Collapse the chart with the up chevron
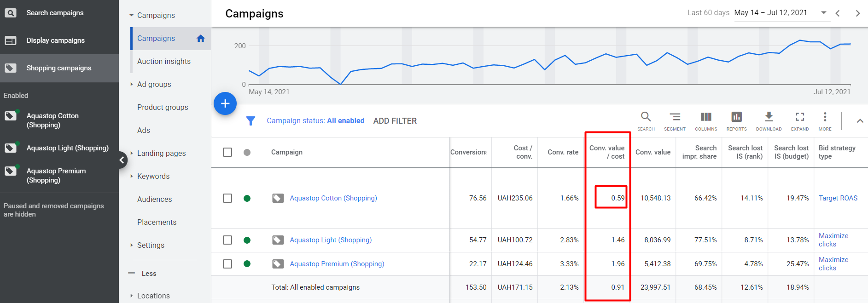The width and height of the screenshot is (868, 303). [859, 121]
